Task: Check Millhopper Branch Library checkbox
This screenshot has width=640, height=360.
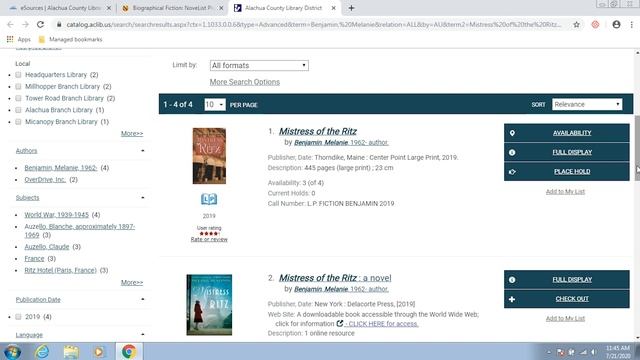Action: (x=18, y=87)
